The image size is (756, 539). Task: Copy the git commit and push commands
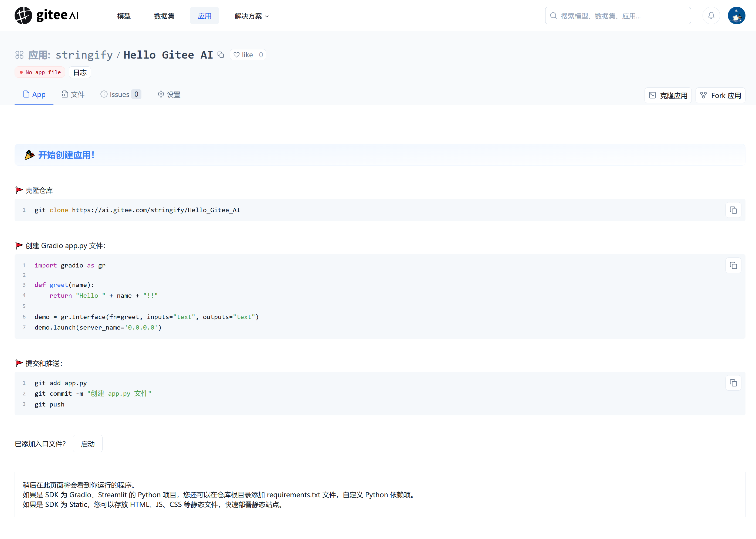[733, 383]
